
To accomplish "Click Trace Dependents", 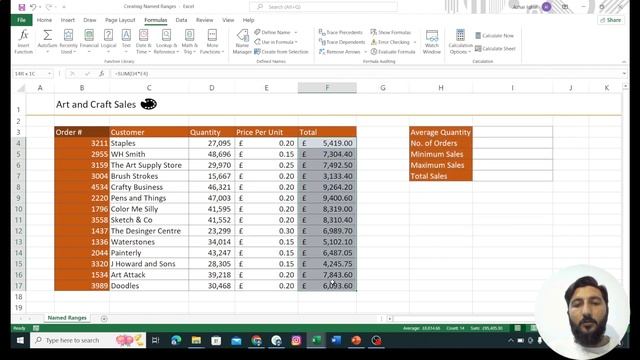I will click(x=342, y=42).
